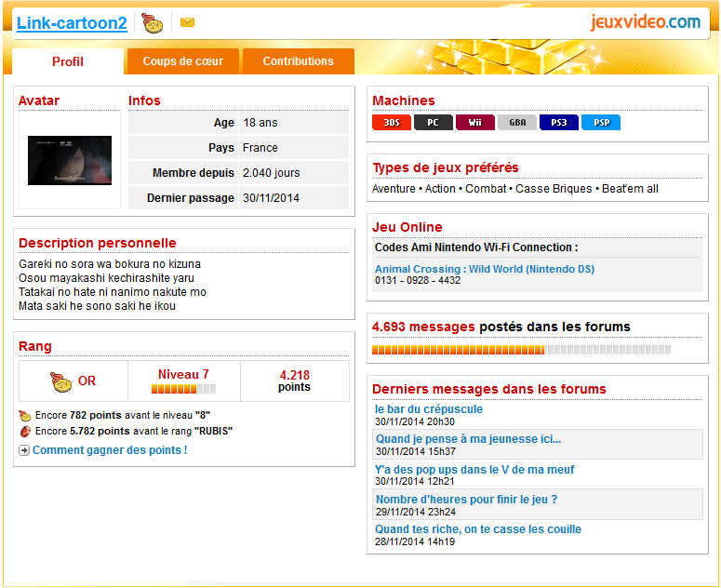Open the Contributions tab
The height and width of the screenshot is (588, 721).
point(298,61)
